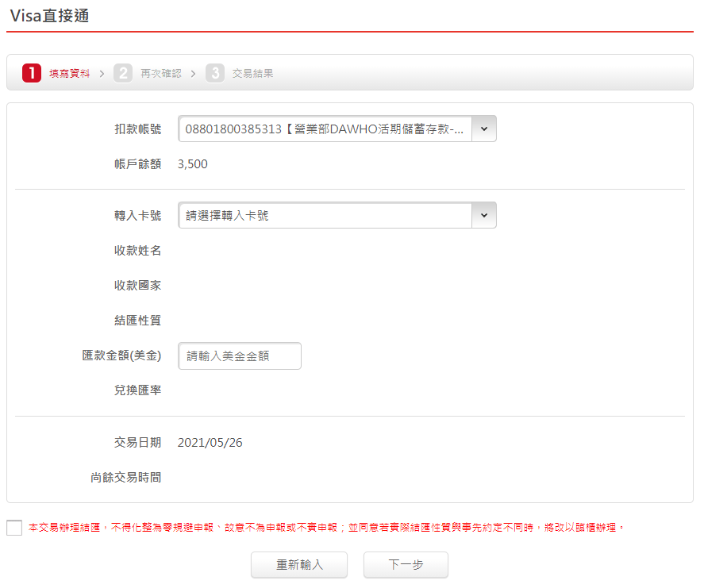Image resolution: width=704 pixels, height=588 pixels.
Task: Click the 交易結果 step label
Action: (x=252, y=74)
